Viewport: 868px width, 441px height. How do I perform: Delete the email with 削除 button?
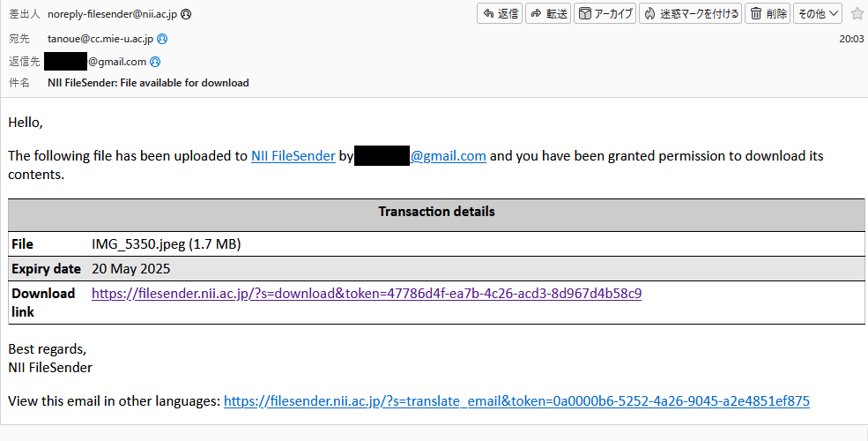tap(768, 14)
